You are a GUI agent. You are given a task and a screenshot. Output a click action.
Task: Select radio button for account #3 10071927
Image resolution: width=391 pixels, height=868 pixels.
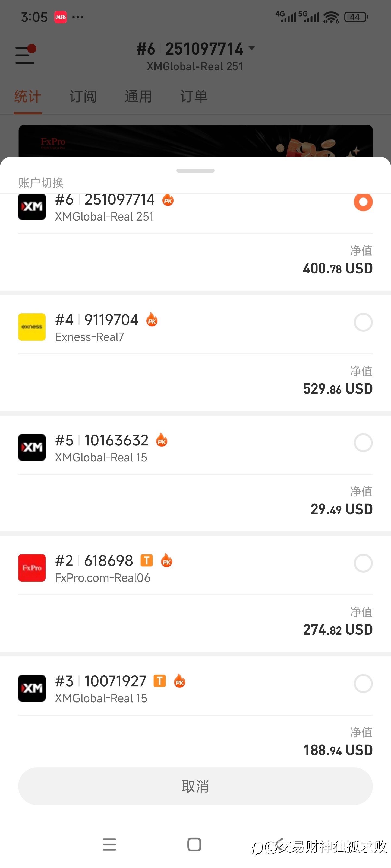pyautogui.click(x=363, y=683)
